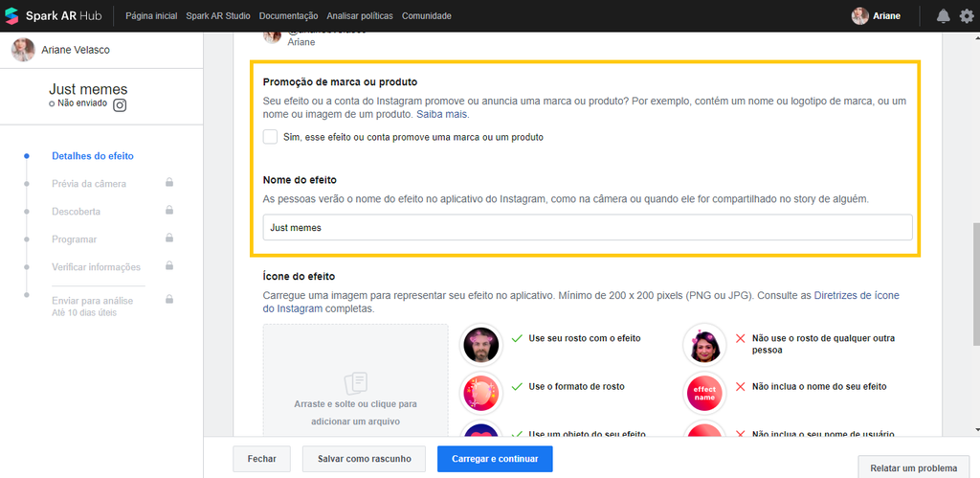
Task: Click the vertical page scrollbar thumb
Action: 976,284
